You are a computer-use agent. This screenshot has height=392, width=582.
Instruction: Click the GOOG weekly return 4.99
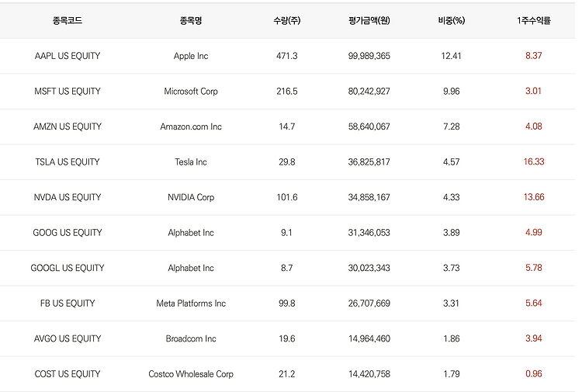[534, 232]
